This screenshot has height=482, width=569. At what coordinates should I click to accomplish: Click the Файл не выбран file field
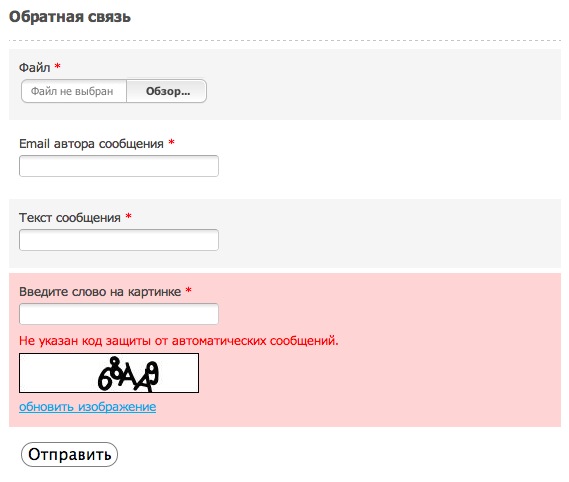coord(74,91)
